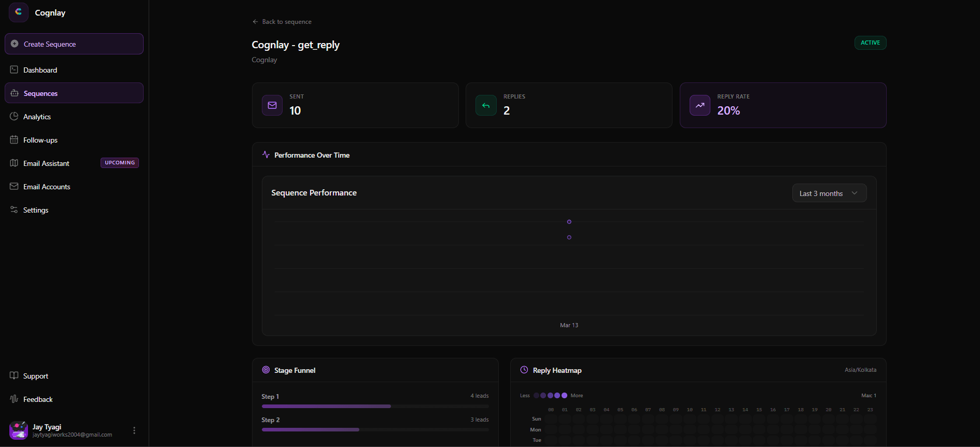Viewport: 980px width, 447px height.
Task: Open Email Assistant menu item
Action: pyautogui.click(x=47, y=163)
